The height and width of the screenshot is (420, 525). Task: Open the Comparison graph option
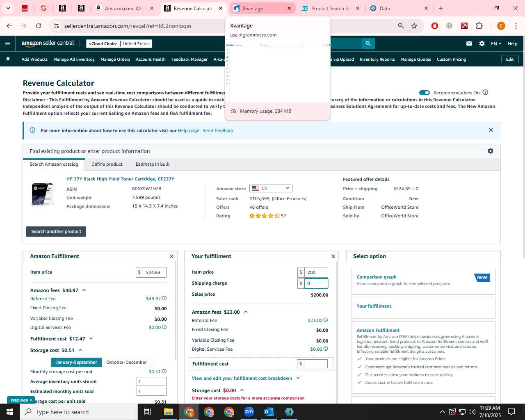423,281
